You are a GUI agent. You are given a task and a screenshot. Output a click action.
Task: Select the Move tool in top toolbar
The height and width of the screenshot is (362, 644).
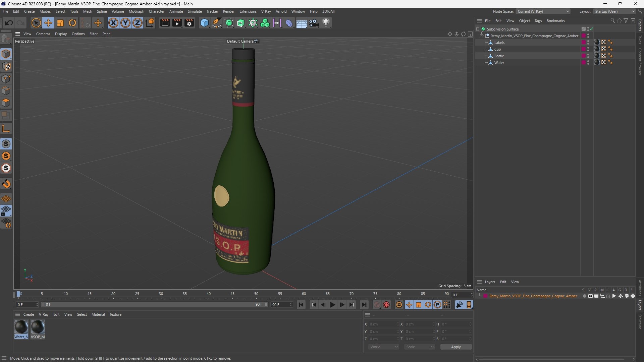(48, 23)
